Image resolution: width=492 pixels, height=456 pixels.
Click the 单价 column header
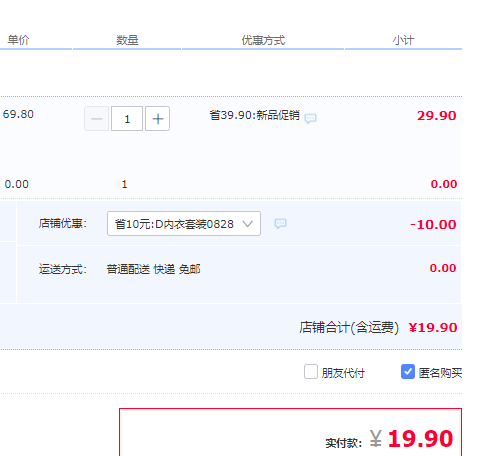pyautogui.click(x=18, y=40)
